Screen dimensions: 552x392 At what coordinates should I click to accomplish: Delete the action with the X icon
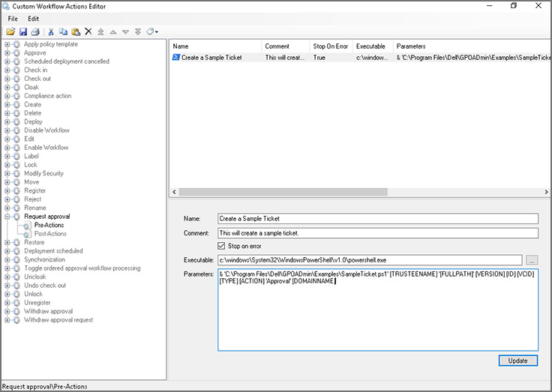[x=88, y=31]
